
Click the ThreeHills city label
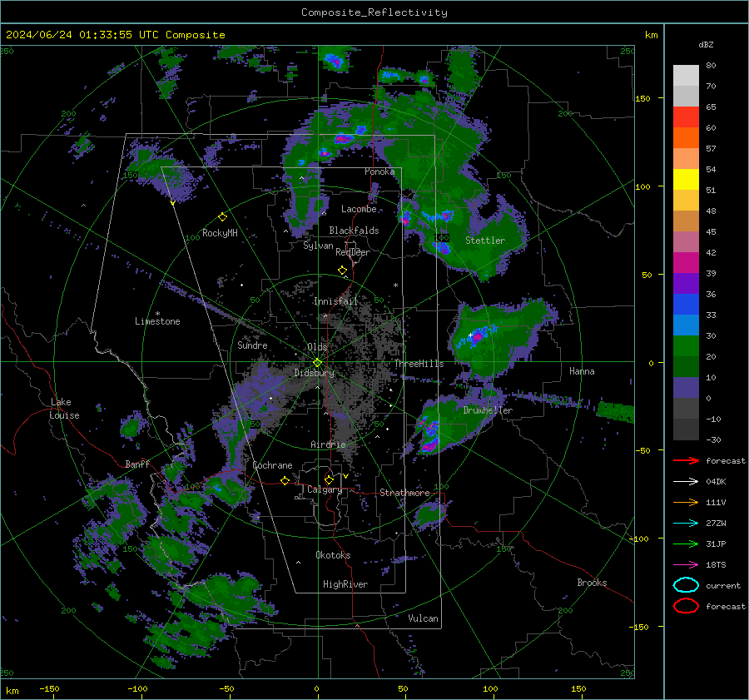(x=419, y=364)
